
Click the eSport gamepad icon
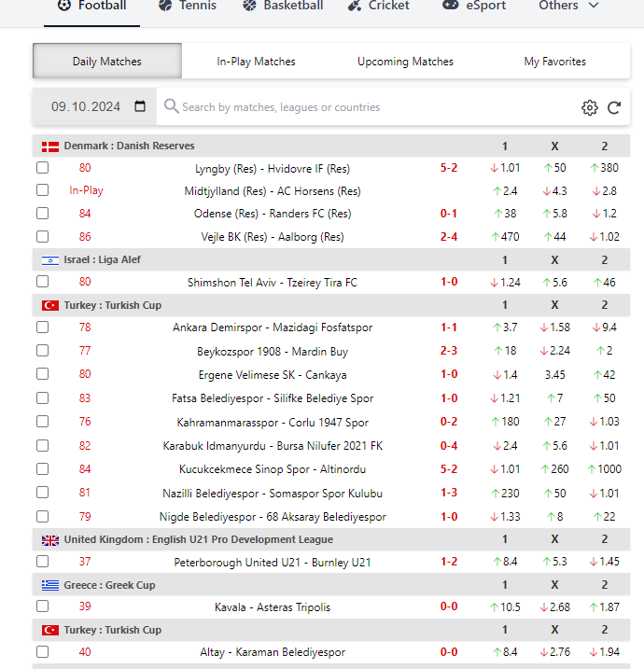(450, 5)
